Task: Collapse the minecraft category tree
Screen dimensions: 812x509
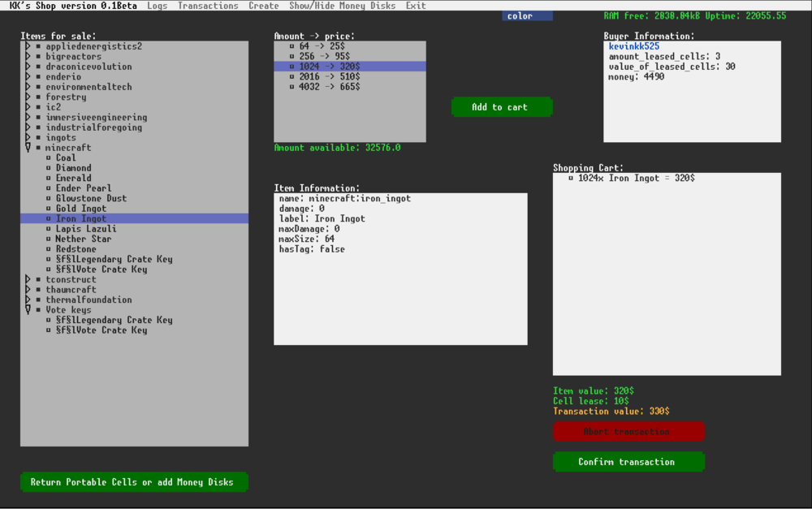Action: point(28,148)
